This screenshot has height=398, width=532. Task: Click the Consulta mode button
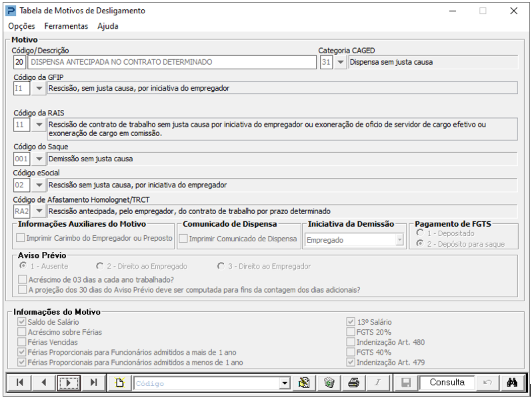[x=447, y=383]
